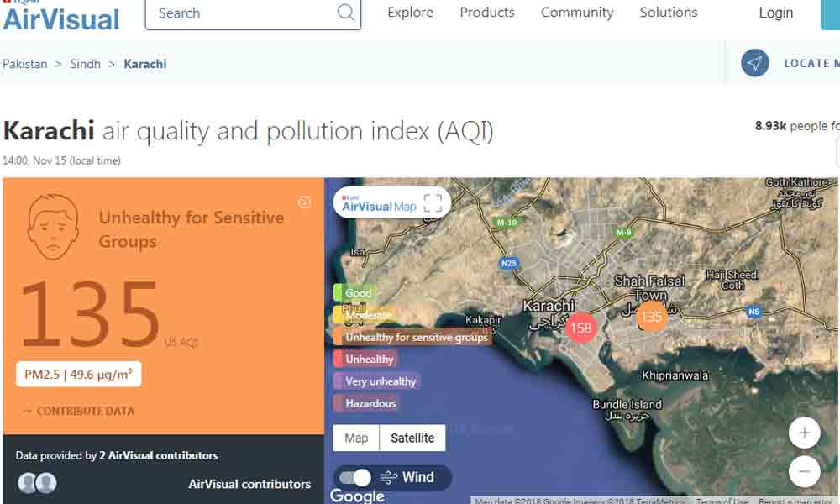Screen dimensions: 840x504
Task: Toggle the Wind overlay switch
Action: click(x=354, y=477)
